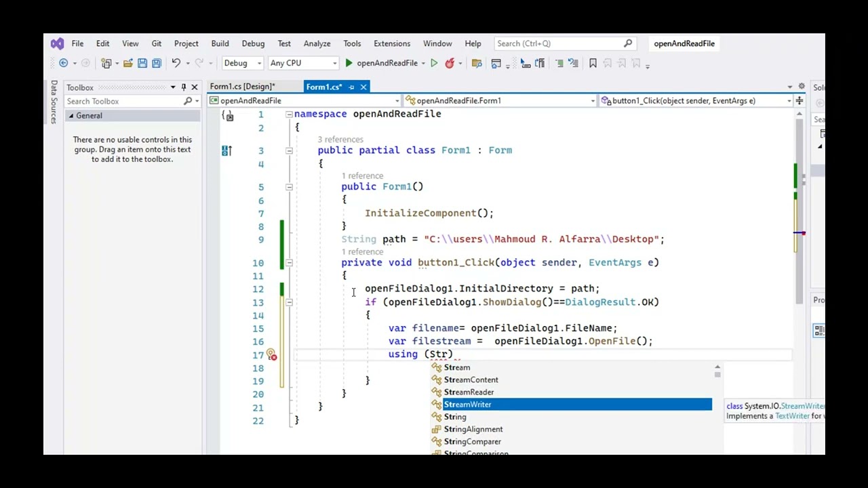Click the class inheritance margin icon at line 3
Viewport: 868px width, 488px height.
click(x=226, y=150)
